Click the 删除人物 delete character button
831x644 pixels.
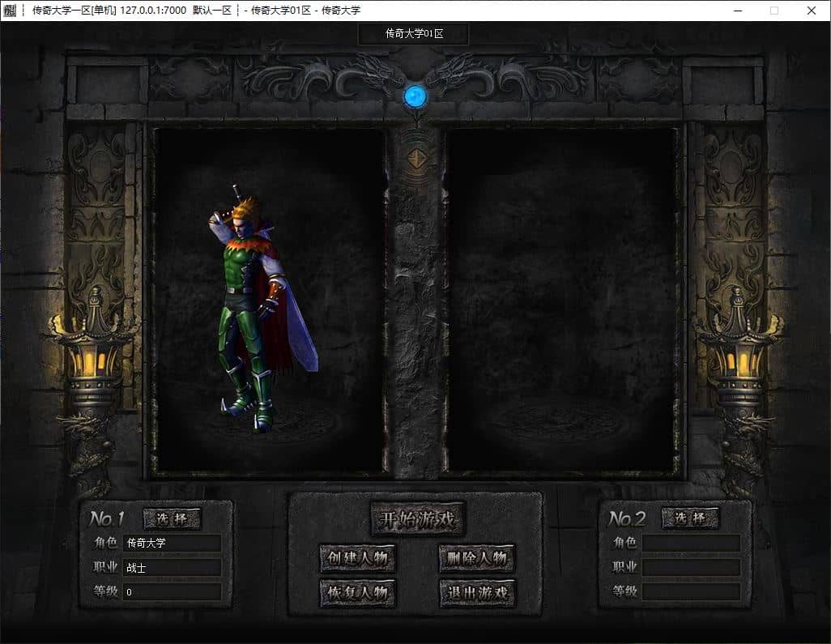[477, 558]
